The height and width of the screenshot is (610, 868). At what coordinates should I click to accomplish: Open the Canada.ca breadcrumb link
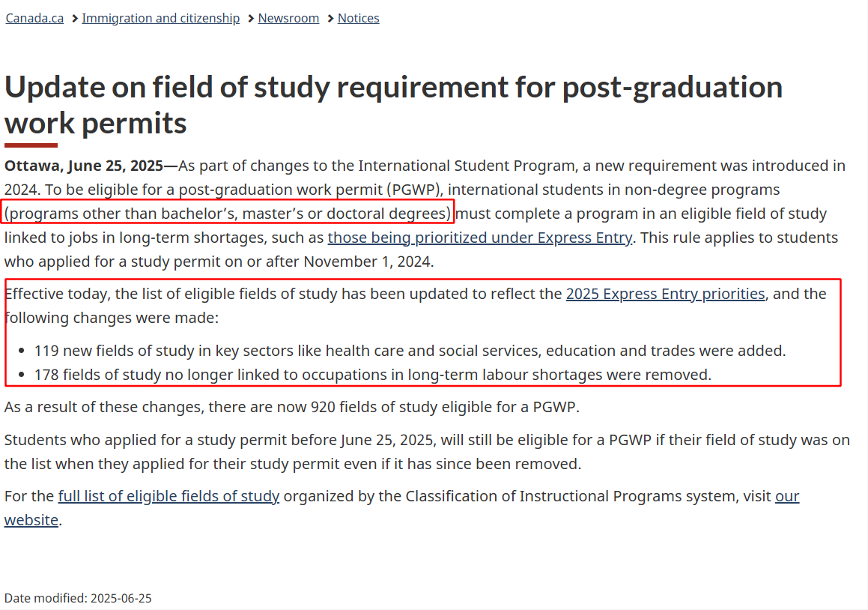point(34,18)
